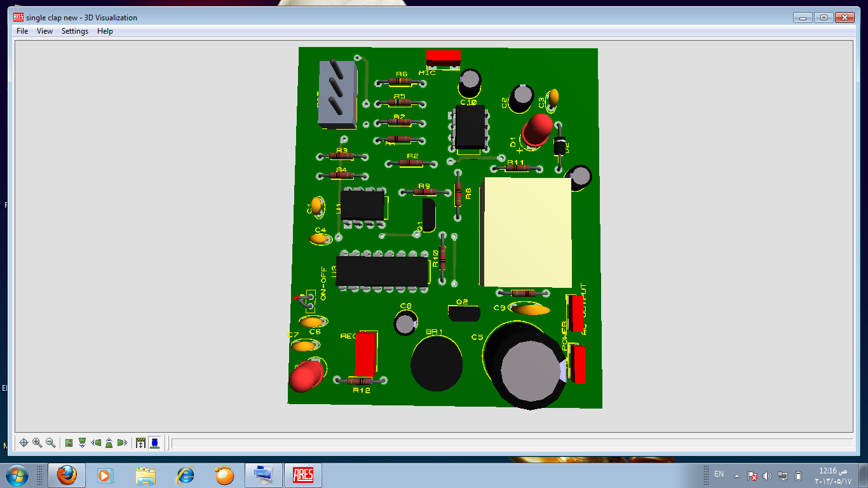Click the EN language indicator
The image size is (868, 488).
719,474
